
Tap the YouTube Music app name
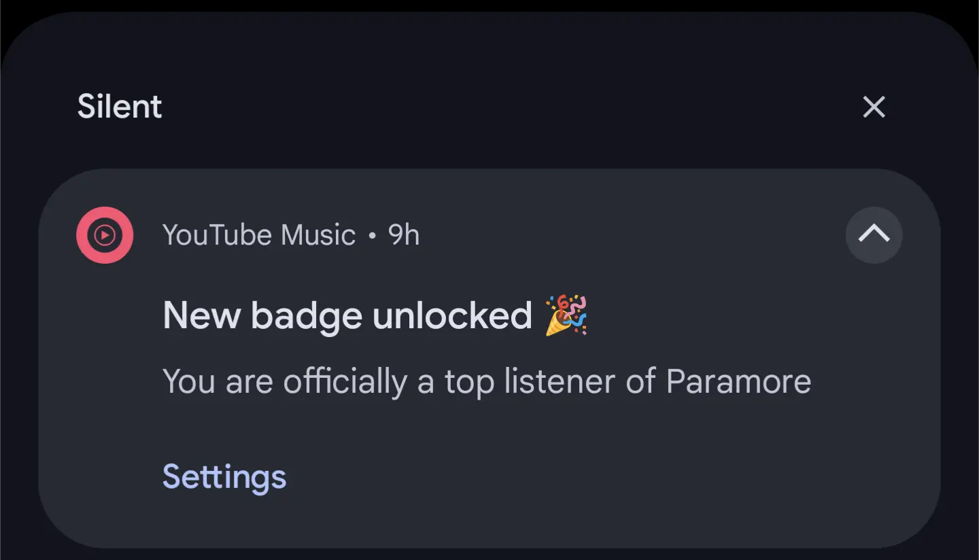click(258, 235)
